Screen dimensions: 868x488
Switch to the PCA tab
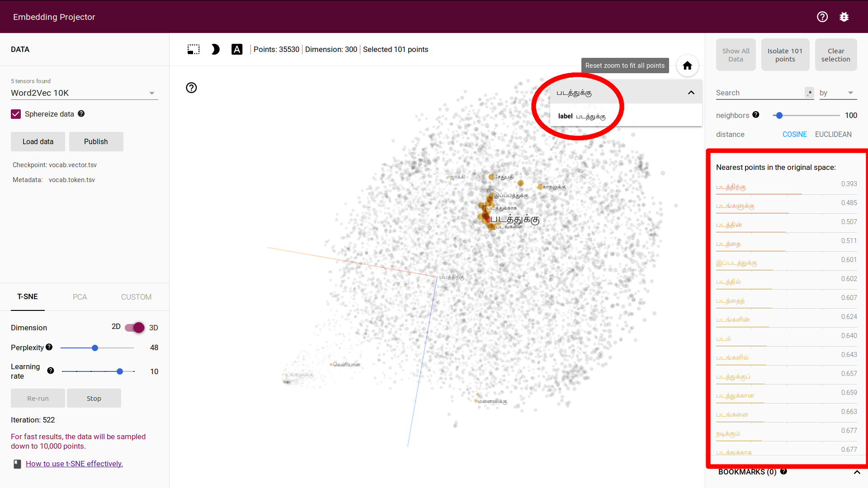80,297
